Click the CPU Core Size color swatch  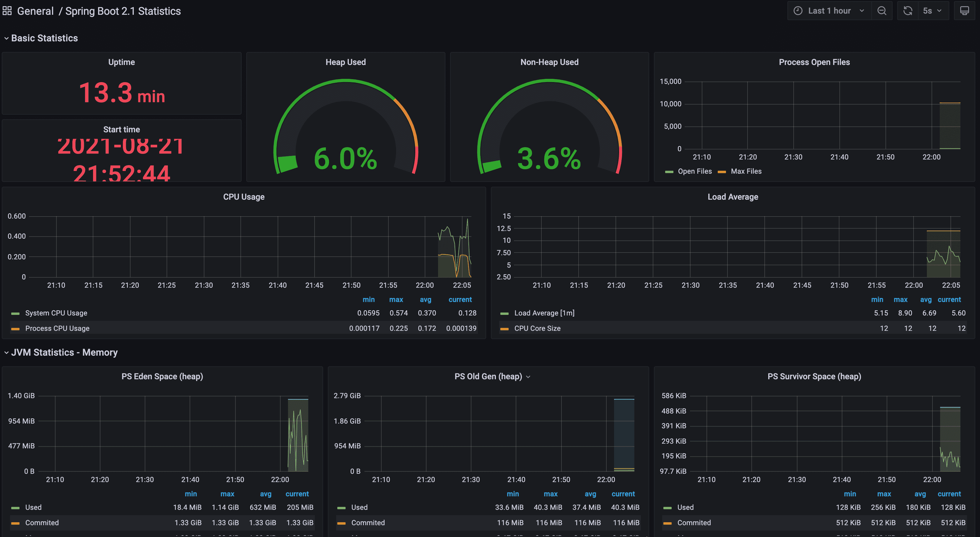click(504, 329)
